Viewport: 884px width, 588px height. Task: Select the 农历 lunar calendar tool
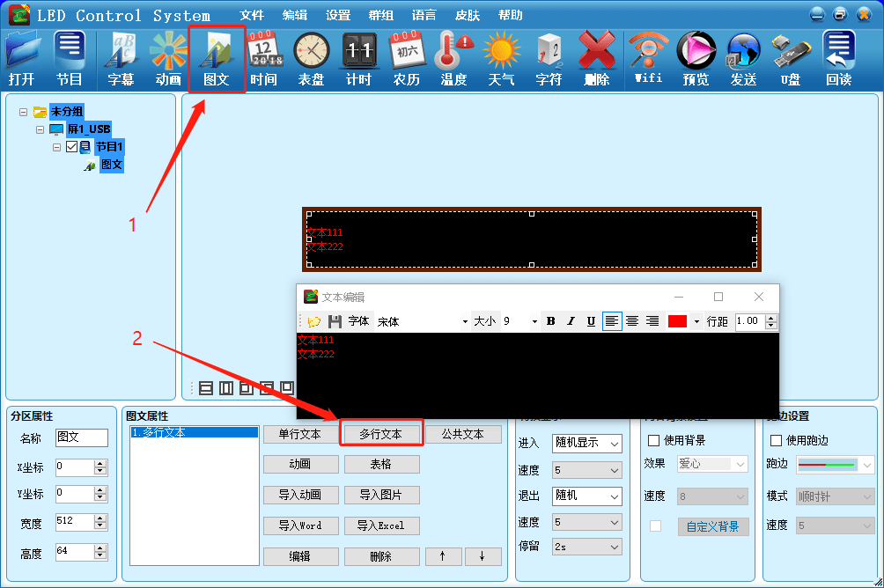407,57
